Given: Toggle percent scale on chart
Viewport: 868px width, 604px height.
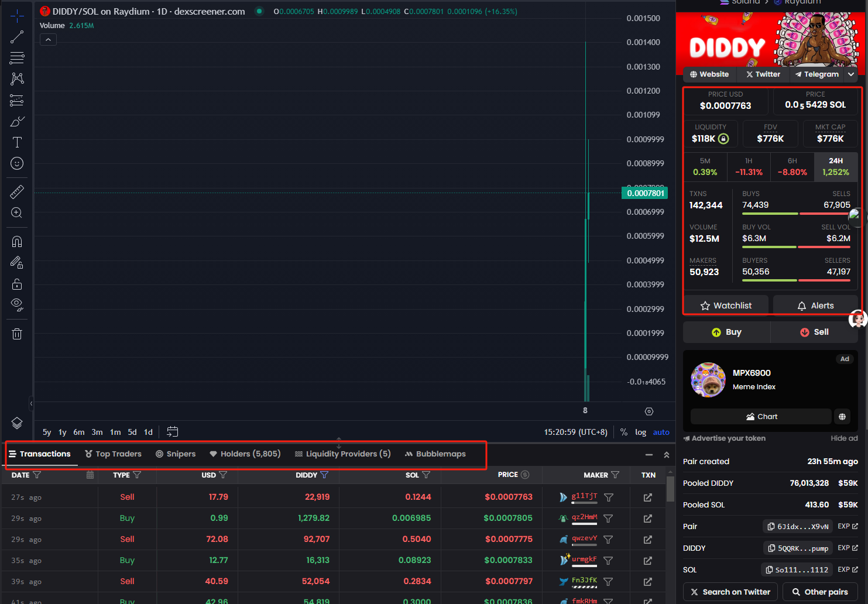Looking at the screenshot, I should pos(624,432).
